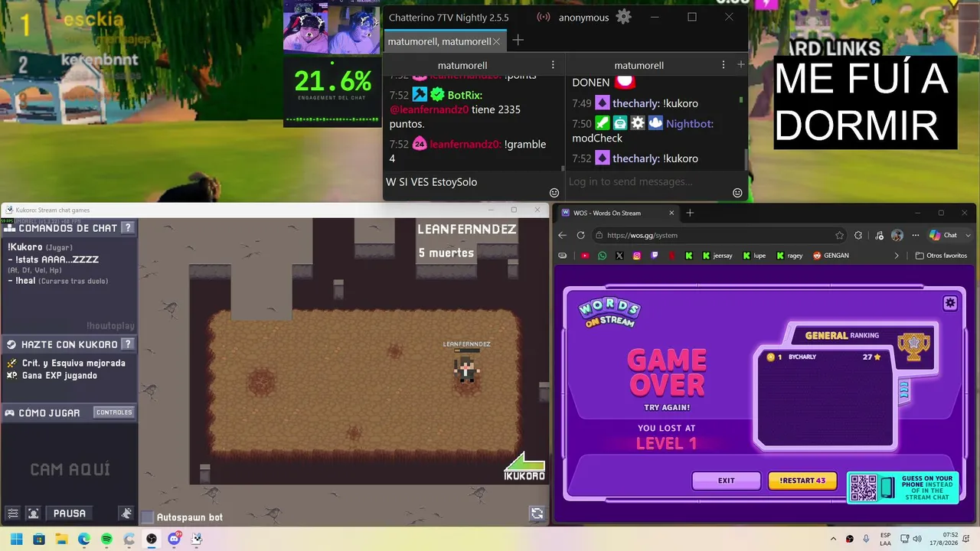Open lupe Kick bookmark
980x551 pixels.
coord(755,256)
